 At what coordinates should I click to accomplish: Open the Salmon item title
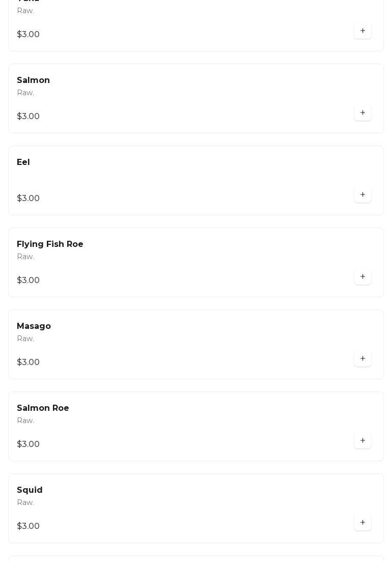34,80
